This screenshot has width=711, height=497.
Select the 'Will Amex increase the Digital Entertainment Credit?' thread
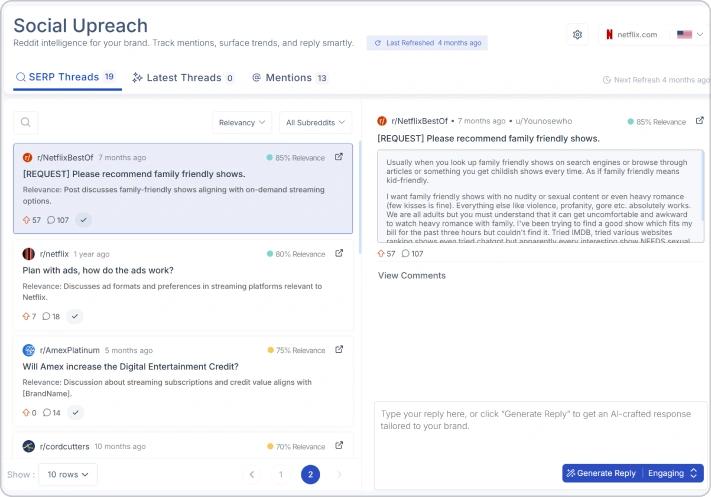click(x=131, y=366)
